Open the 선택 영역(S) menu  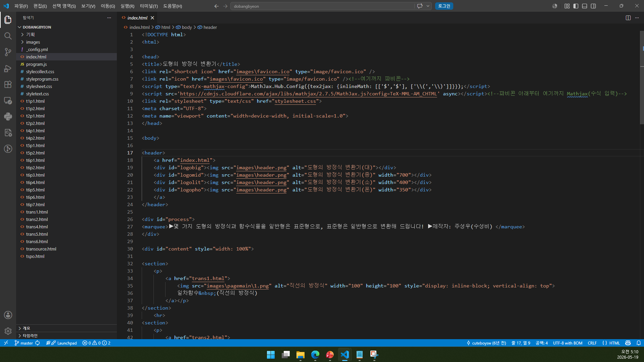(x=64, y=6)
